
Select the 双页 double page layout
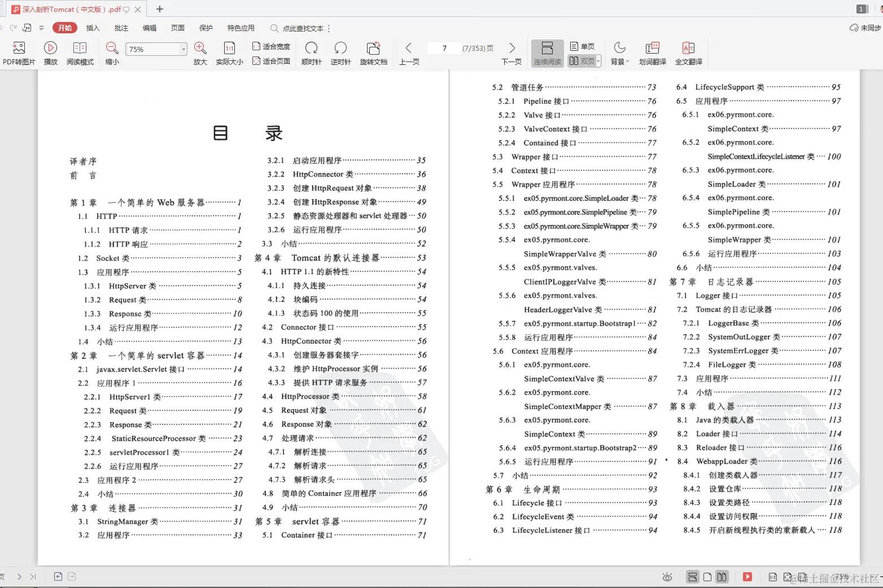pyautogui.click(x=582, y=61)
